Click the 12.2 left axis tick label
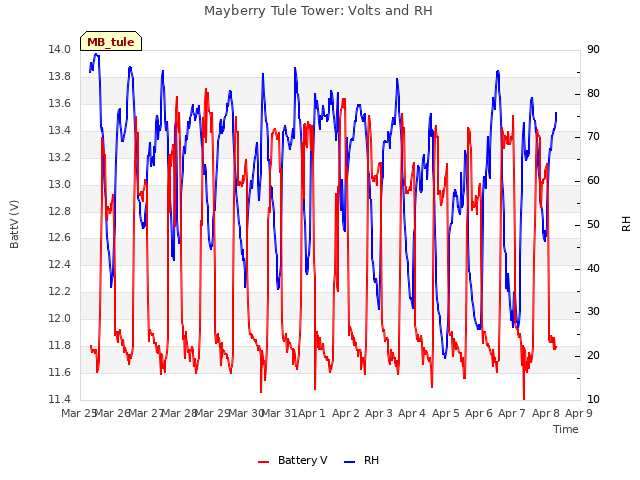The height and width of the screenshot is (480, 640). (60, 291)
